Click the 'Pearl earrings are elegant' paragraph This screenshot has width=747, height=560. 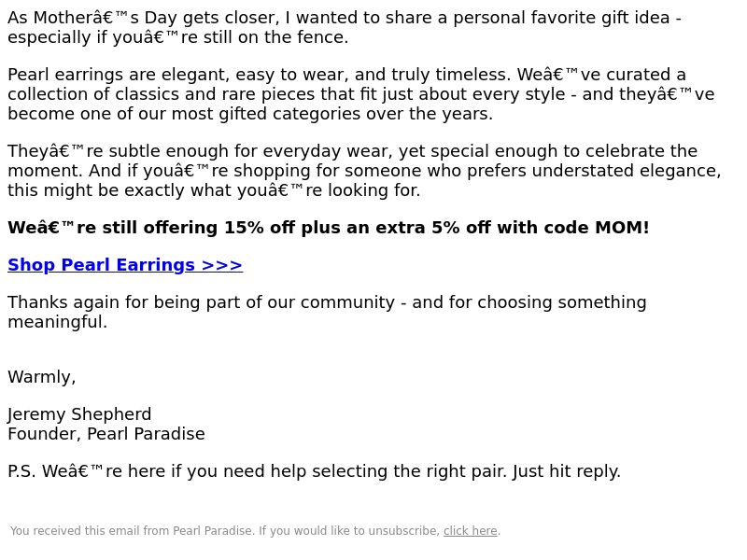[361, 94]
